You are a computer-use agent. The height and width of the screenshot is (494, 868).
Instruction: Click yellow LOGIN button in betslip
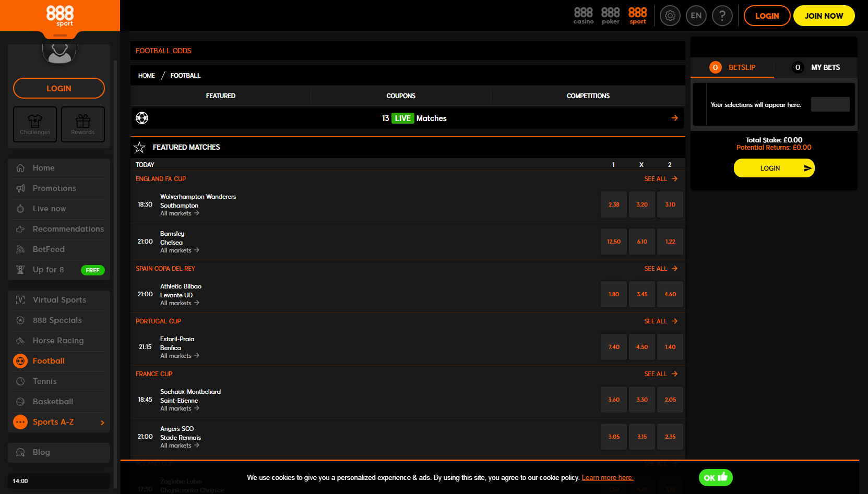coord(774,168)
